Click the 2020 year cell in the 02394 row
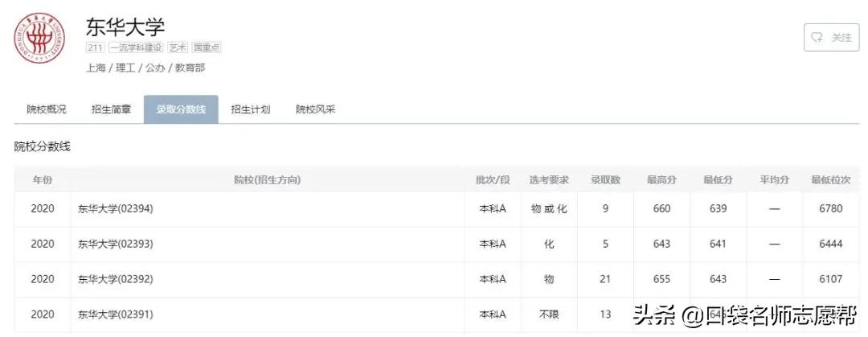The image size is (868, 337). click(43, 209)
